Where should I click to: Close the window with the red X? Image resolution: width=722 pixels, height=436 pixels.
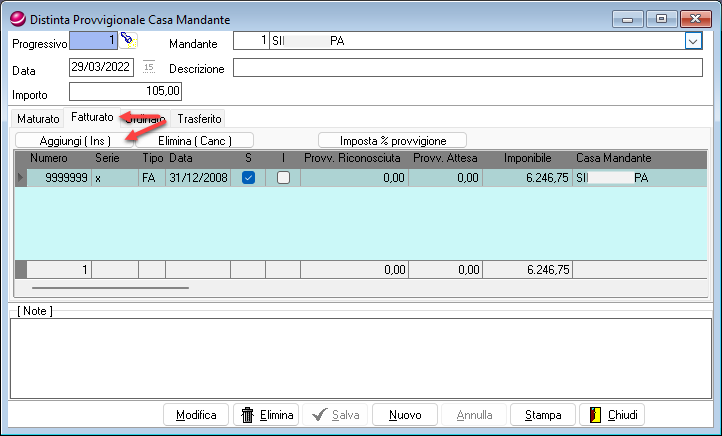pyautogui.click(x=695, y=19)
